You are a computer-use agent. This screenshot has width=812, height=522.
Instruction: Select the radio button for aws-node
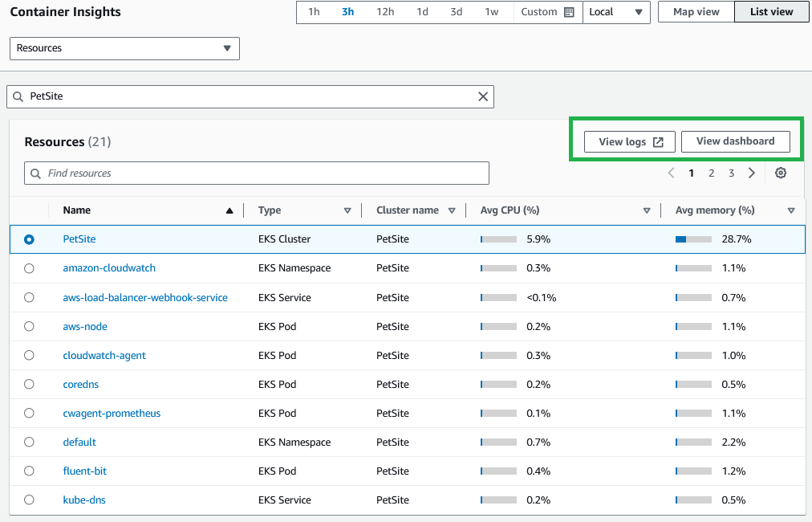tap(29, 326)
